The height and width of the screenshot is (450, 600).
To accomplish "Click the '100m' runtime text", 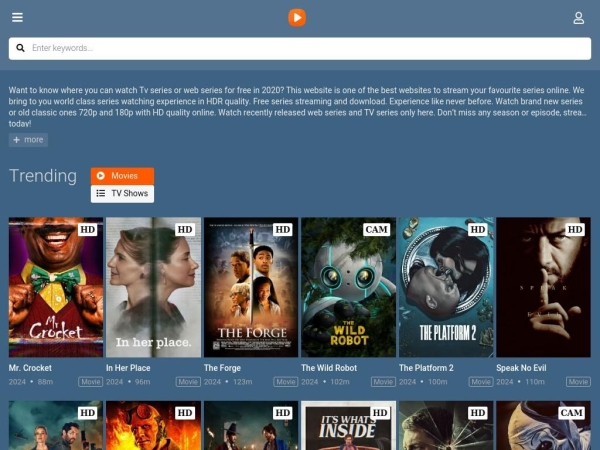I will (438, 382).
